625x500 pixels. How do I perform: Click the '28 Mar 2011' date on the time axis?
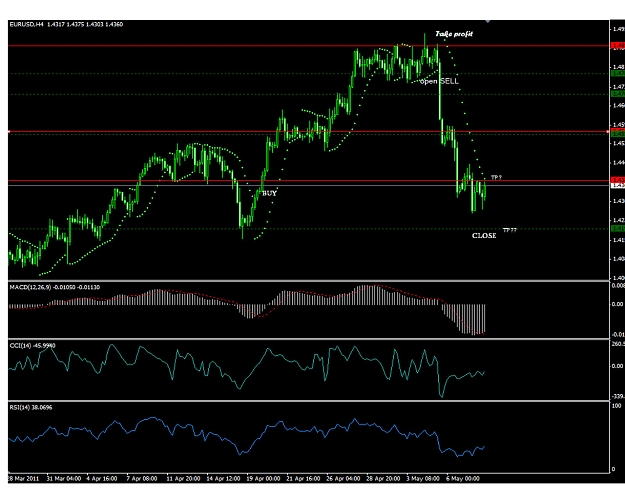pos(24,478)
